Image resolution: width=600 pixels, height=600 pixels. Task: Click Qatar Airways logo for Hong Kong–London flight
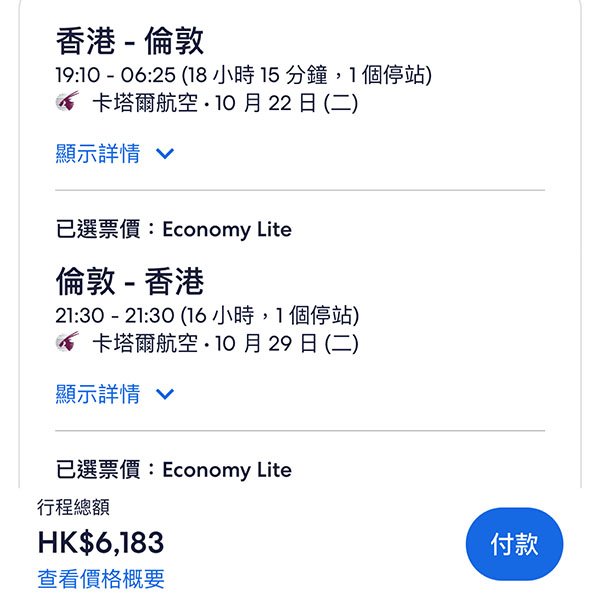[x=68, y=102]
